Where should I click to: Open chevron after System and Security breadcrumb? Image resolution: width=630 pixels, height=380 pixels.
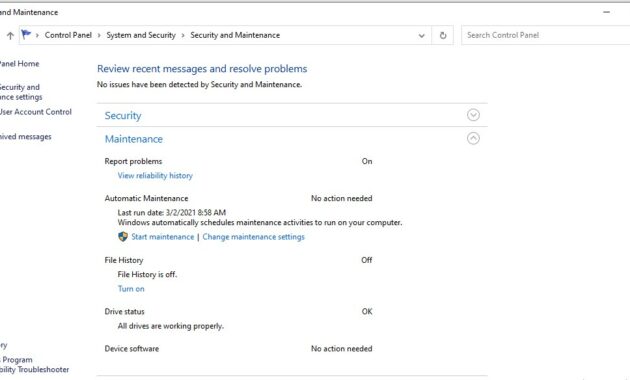pos(183,35)
